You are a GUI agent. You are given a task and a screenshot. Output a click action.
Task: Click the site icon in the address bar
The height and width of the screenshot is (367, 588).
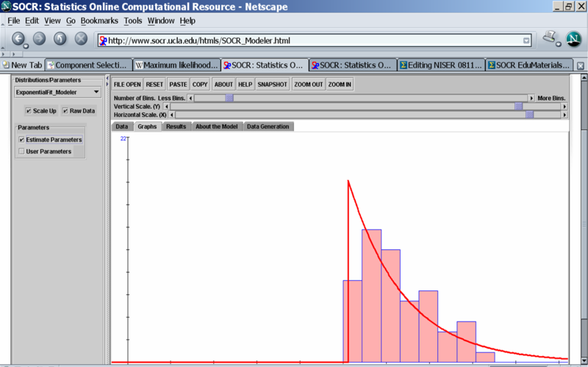tap(103, 40)
